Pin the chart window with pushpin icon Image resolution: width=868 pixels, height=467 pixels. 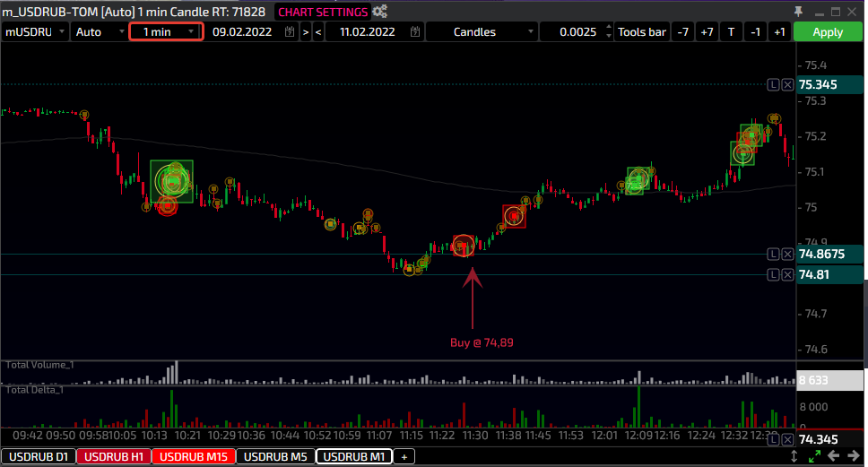point(798,12)
